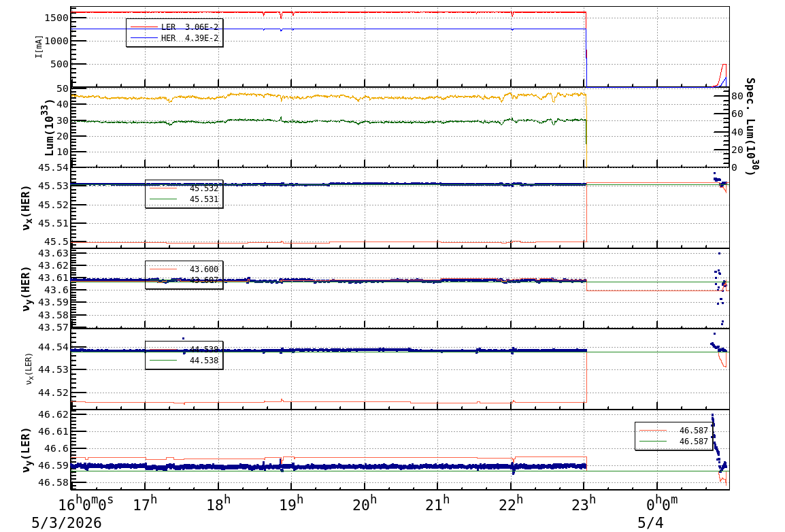The height and width of the screenshot is (532, 785).
Task: Click the 44.54 axis tick
Action: (53, 348)
